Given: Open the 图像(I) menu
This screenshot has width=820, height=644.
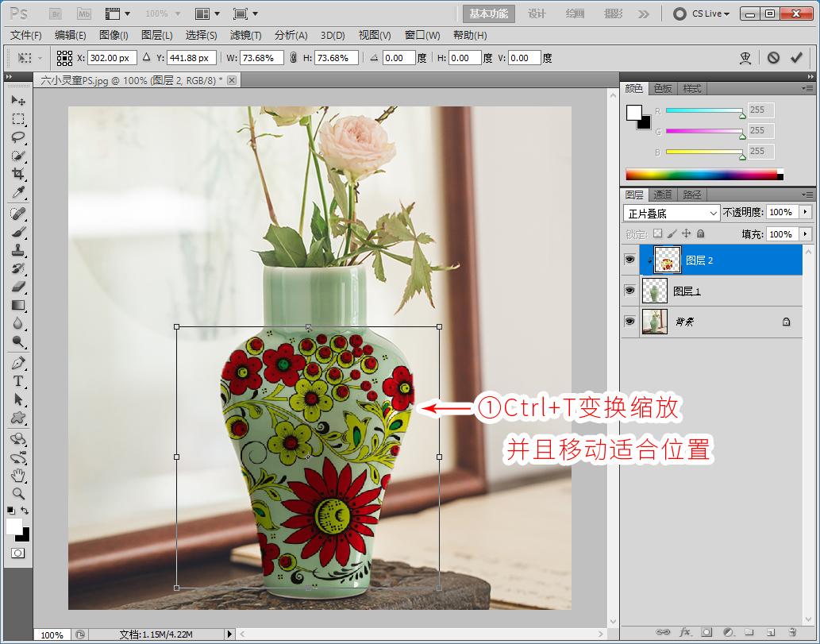Looking at the screenshot, I should tap(114, 35).
